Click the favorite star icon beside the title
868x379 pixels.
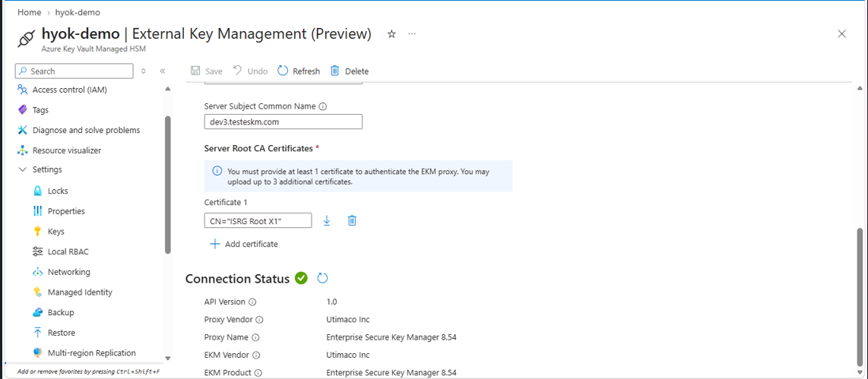[391, 34]
